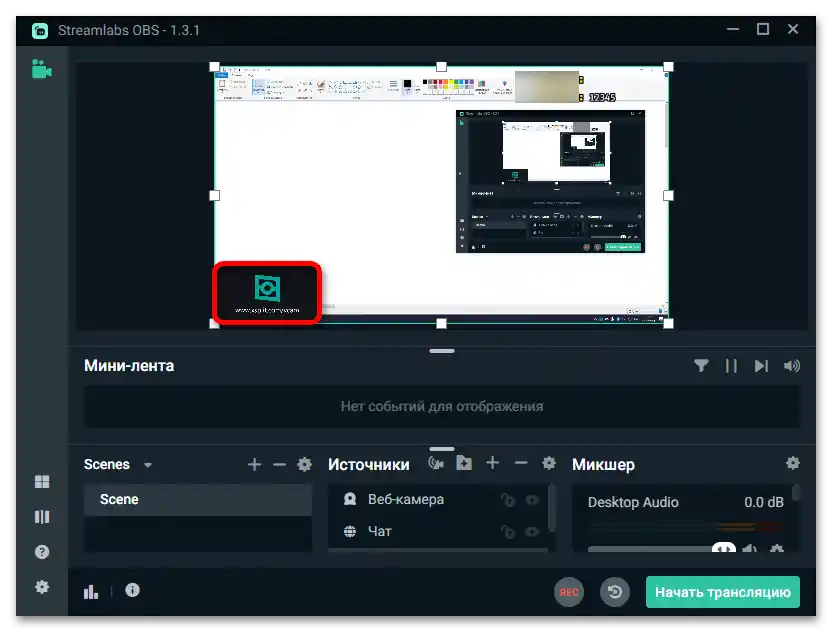The width and height of the screenshot is (832, 632).
Task: Lock the Чат source
Action: [x=508, y=531]
